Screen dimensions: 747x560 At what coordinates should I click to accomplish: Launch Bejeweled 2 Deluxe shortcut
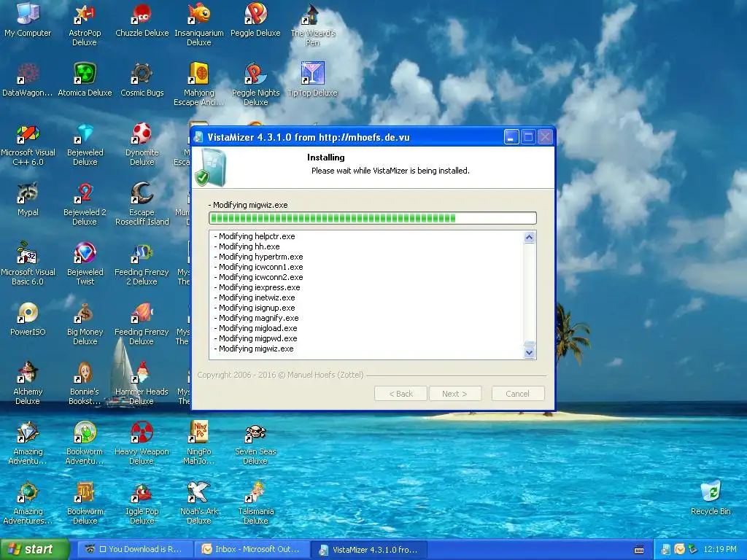click(x=85, y=203)
